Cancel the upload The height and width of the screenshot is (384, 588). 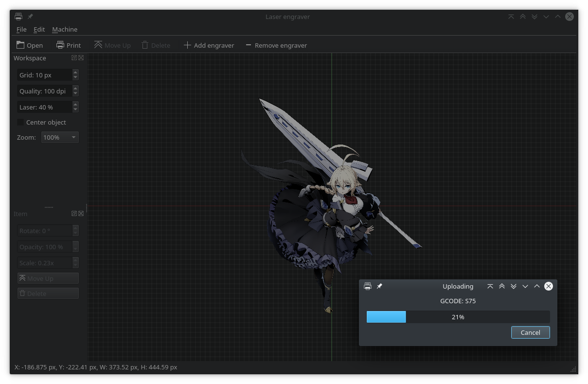531,332
